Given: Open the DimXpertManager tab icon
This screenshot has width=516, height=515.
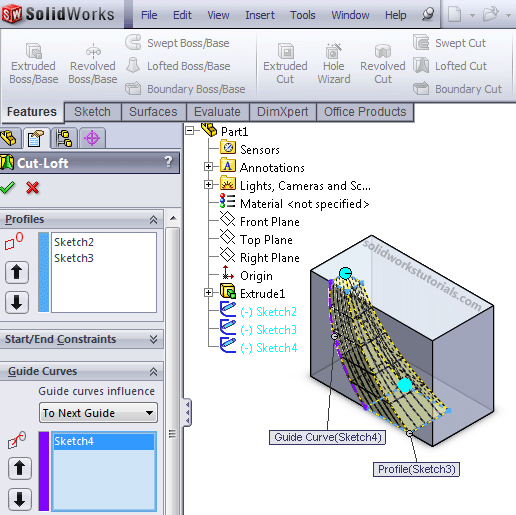Looking at the screenshot, I should coord(92,138).
